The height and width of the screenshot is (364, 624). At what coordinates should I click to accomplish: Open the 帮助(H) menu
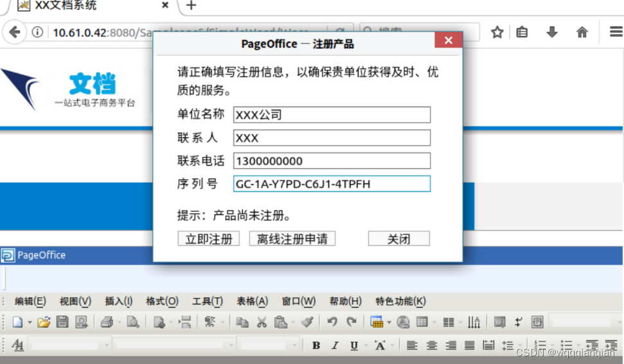click(346, 301)
